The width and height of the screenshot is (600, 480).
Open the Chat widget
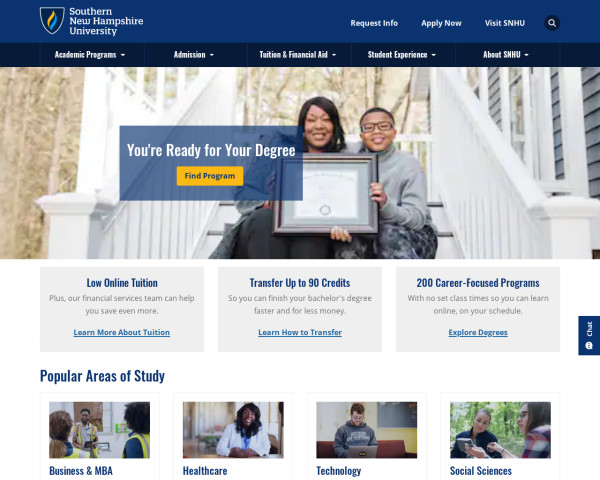(589, 335)
